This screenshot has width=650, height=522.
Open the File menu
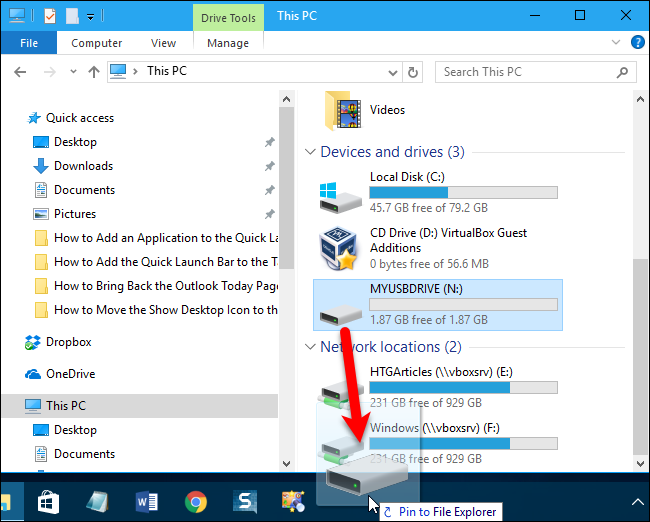29,43
